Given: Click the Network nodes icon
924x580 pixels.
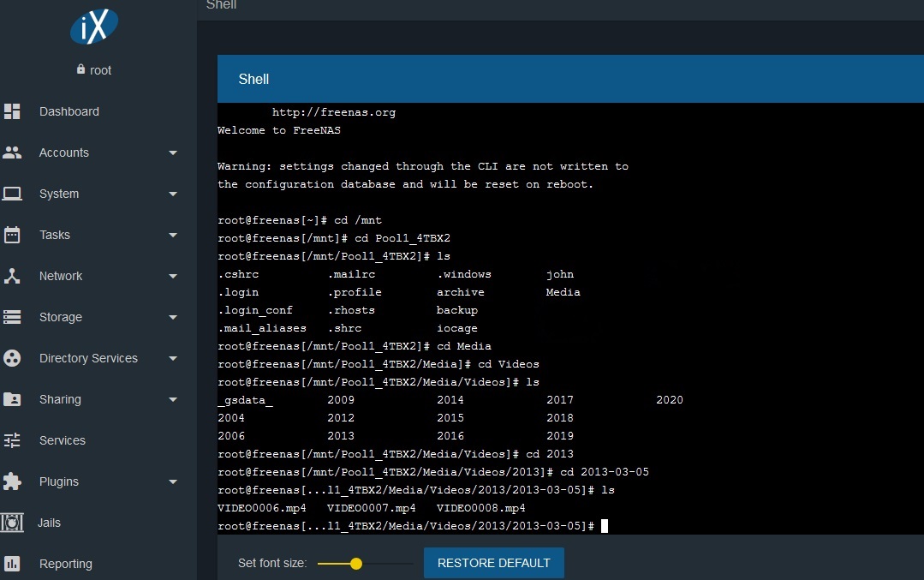Looking at the screenshot, I should point(12,276).
